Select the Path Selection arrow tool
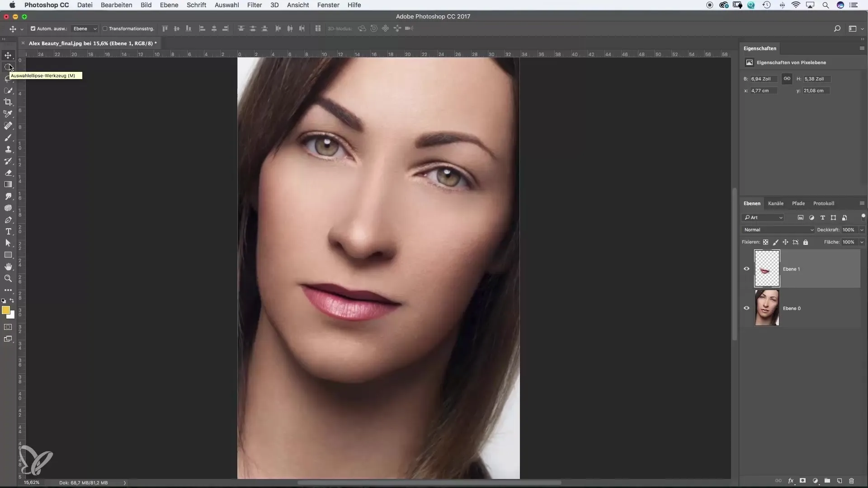The height and width of the screenshot is (488, 868). (x=8, y=243)
